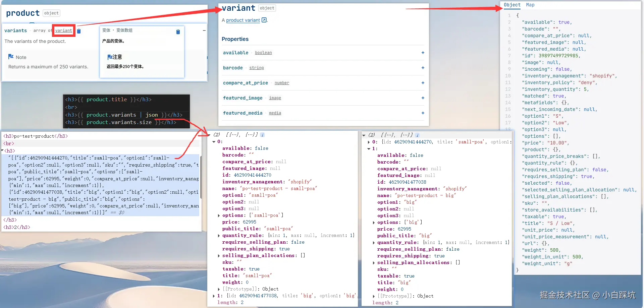Click the info icon in left console array
This screenshot has height=308, width=644.
click(x=262, y=135)
